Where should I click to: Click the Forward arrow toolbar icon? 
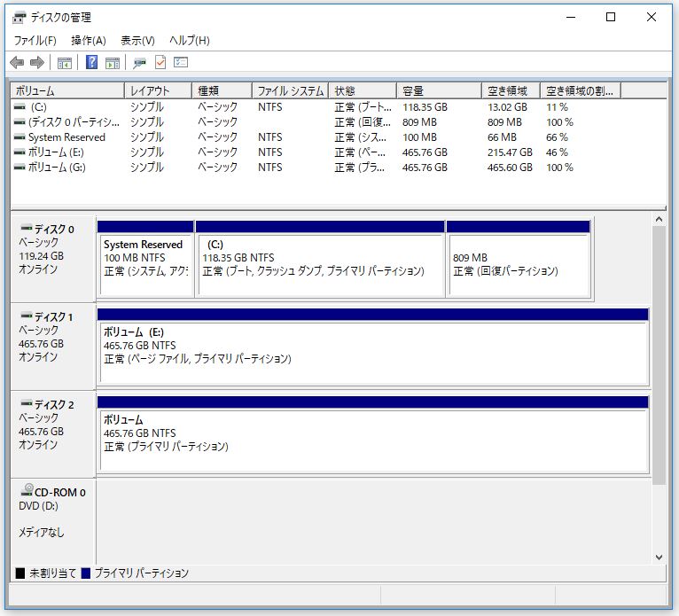pyautogui.click(x=37, y=62)
